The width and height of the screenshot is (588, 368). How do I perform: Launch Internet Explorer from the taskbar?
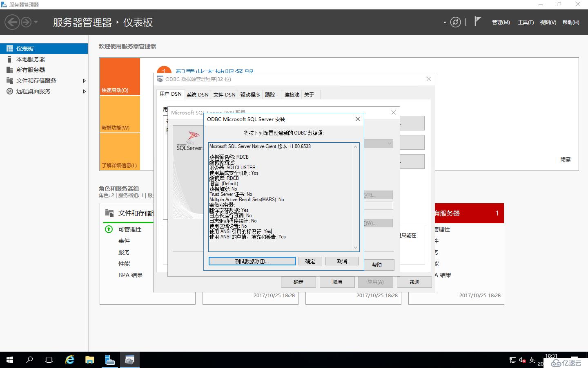70,360
